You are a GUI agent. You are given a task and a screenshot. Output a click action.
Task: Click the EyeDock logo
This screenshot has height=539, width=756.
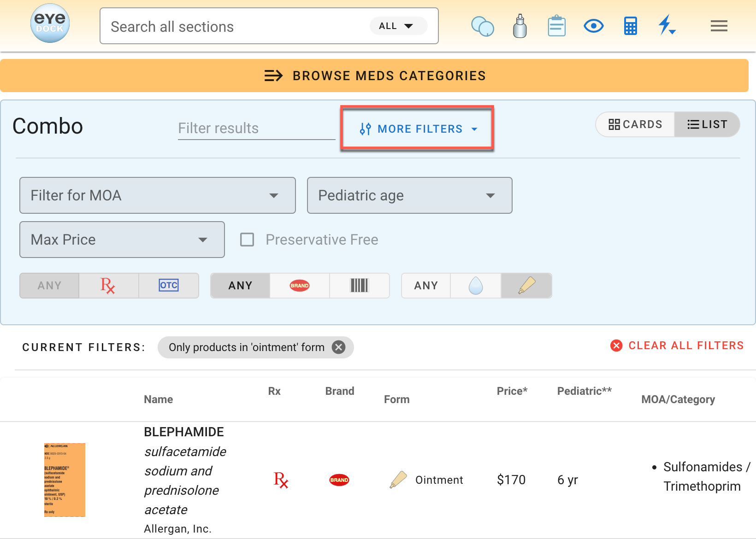point(50,24)
